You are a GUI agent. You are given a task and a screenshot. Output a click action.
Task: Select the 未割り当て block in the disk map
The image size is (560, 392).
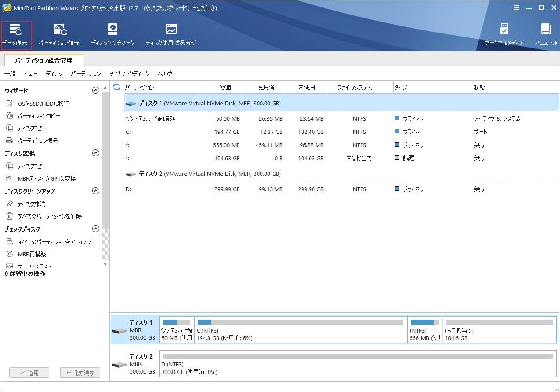[500, 329]
